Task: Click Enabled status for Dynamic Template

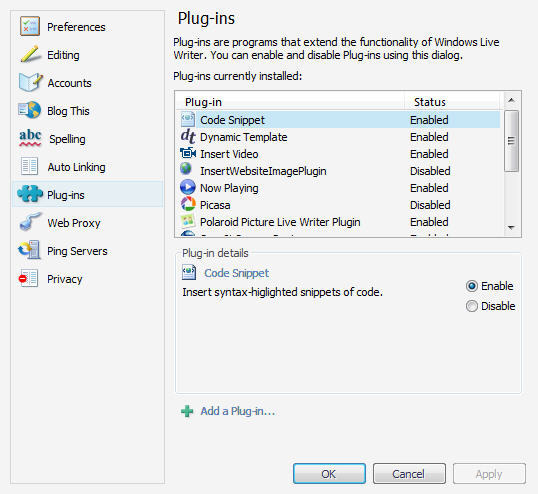Action: [x=429, y=137]
